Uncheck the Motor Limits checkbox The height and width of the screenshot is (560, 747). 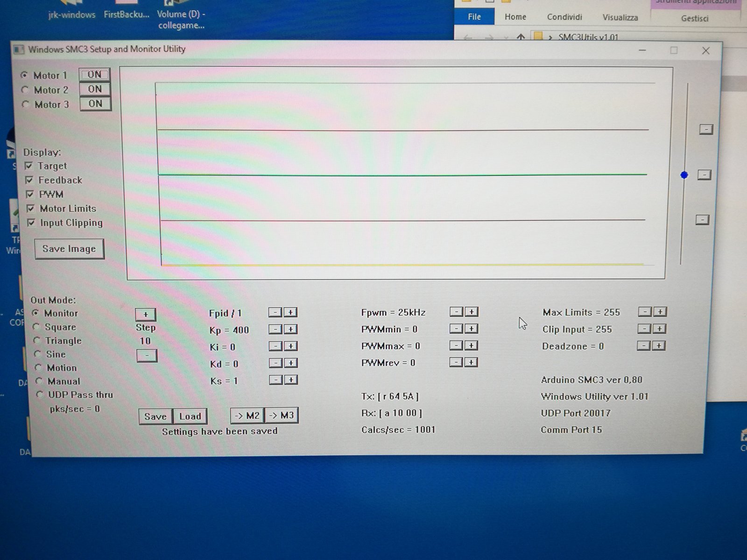pos(31,209)
